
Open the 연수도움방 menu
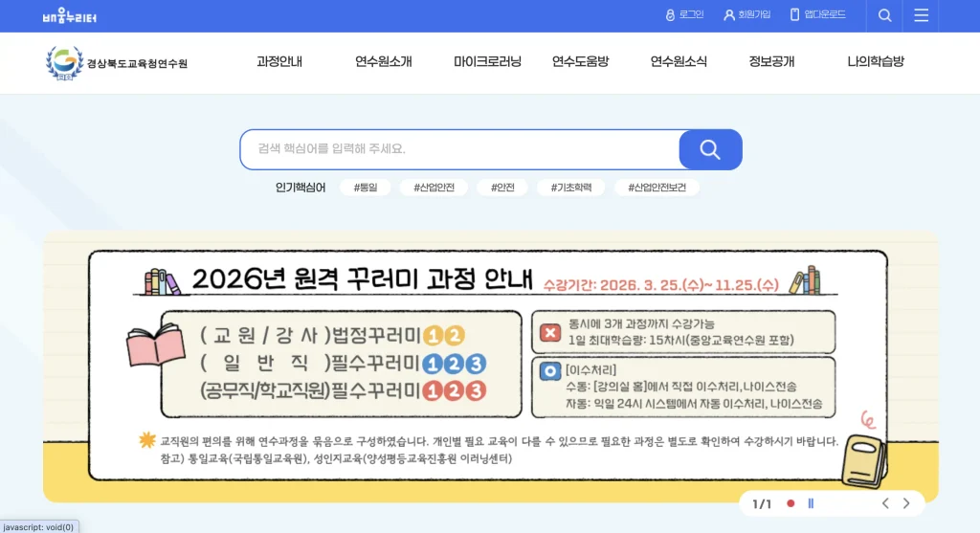pos(580,62)
